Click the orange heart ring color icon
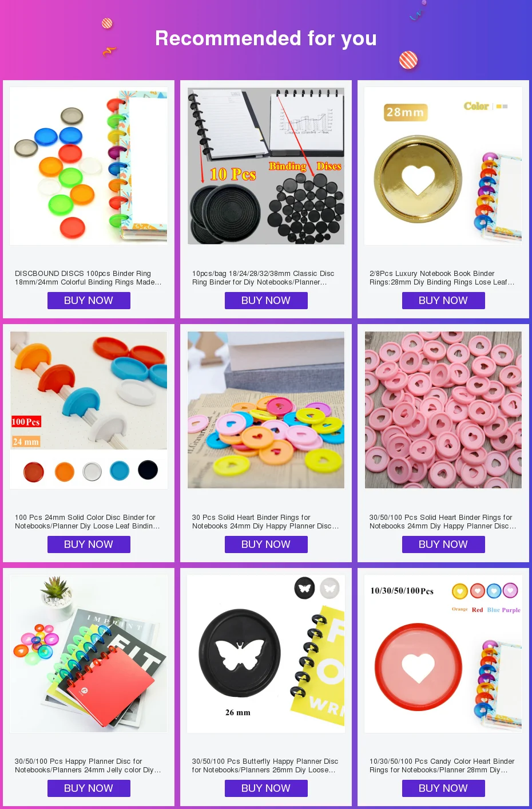This screenshot has height=809, width=532. [460, 591]
